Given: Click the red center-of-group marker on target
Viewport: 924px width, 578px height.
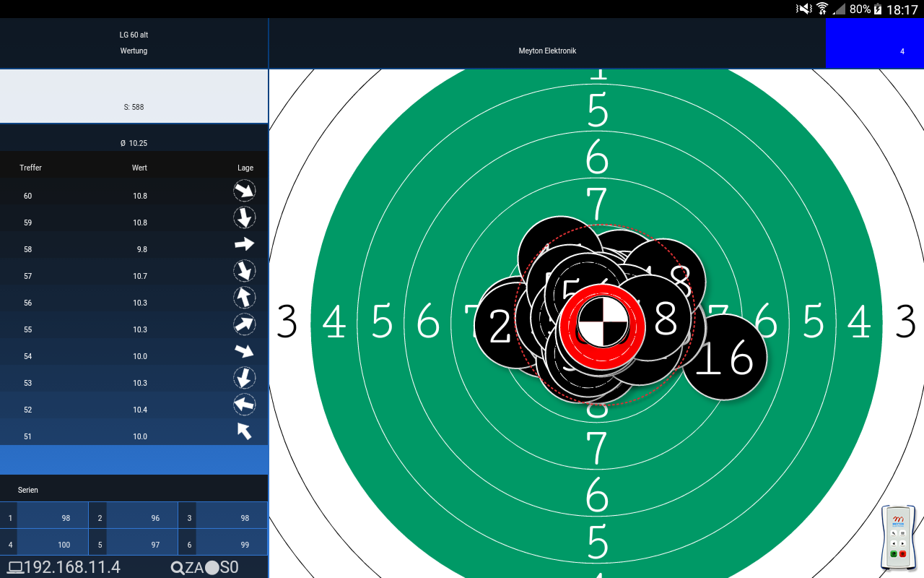Looking at the screenshot, I should tap(601, 323).
